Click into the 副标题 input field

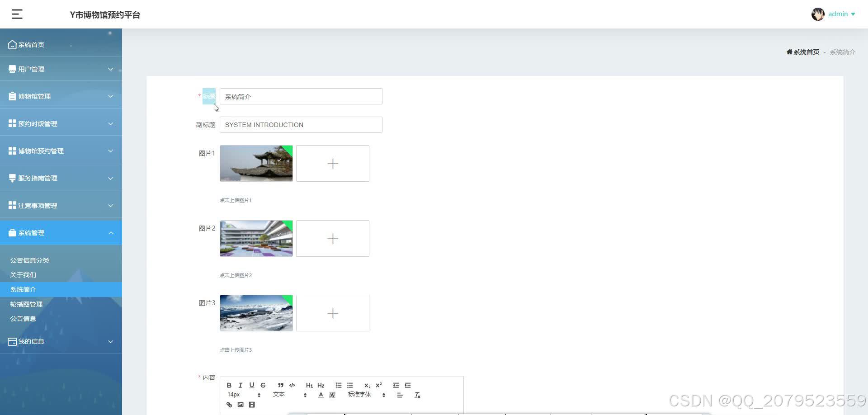point(301,125)
